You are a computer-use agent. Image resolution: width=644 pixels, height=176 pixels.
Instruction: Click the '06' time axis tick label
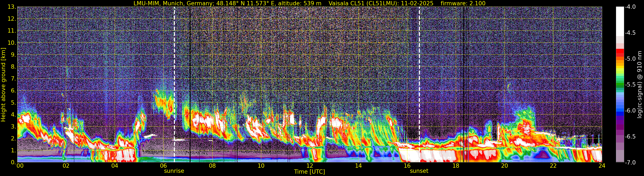[x=163, y=166]
